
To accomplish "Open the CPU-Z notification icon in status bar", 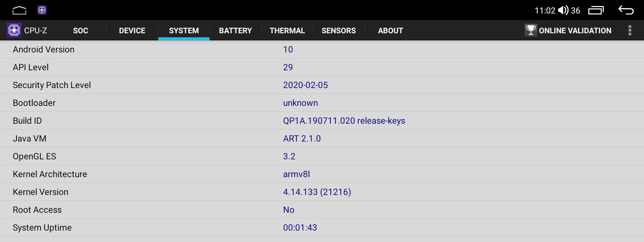I will [42, 10].
